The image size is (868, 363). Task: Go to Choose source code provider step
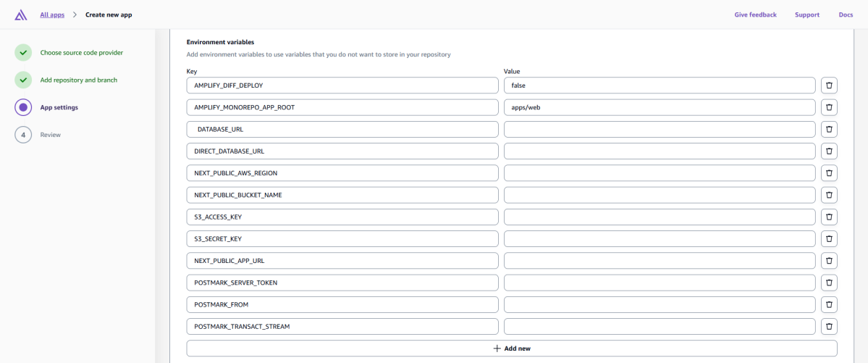(81, 53)
